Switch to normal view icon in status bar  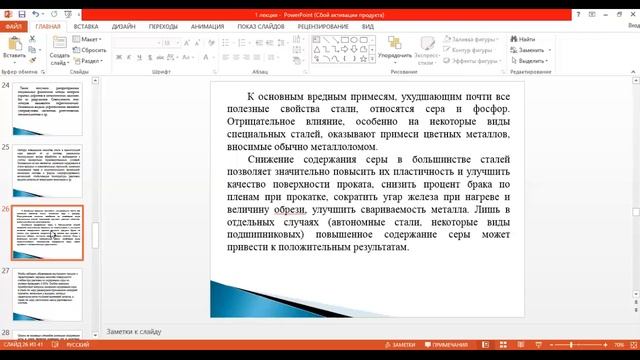[x=485, y=345]
